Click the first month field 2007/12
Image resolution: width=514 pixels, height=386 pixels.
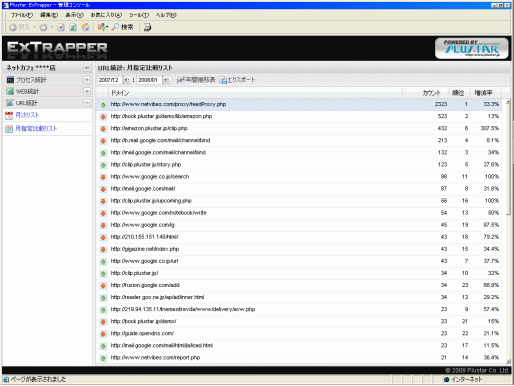110,80
